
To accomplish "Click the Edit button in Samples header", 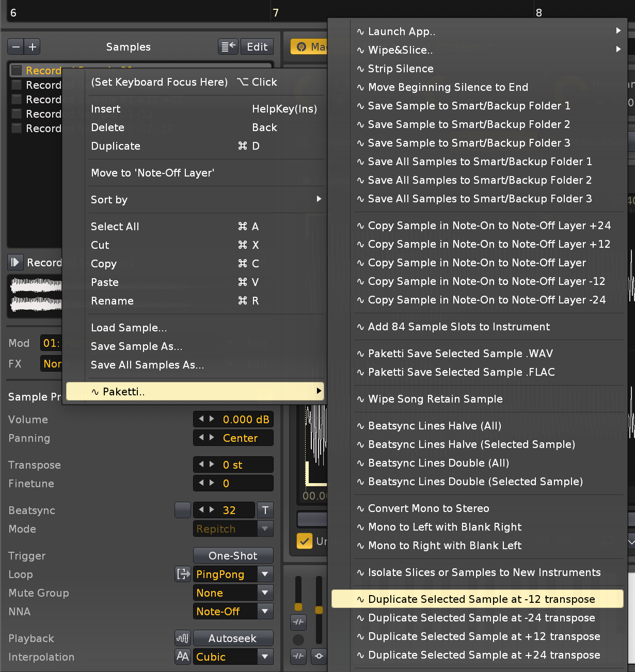I will 257,47.
